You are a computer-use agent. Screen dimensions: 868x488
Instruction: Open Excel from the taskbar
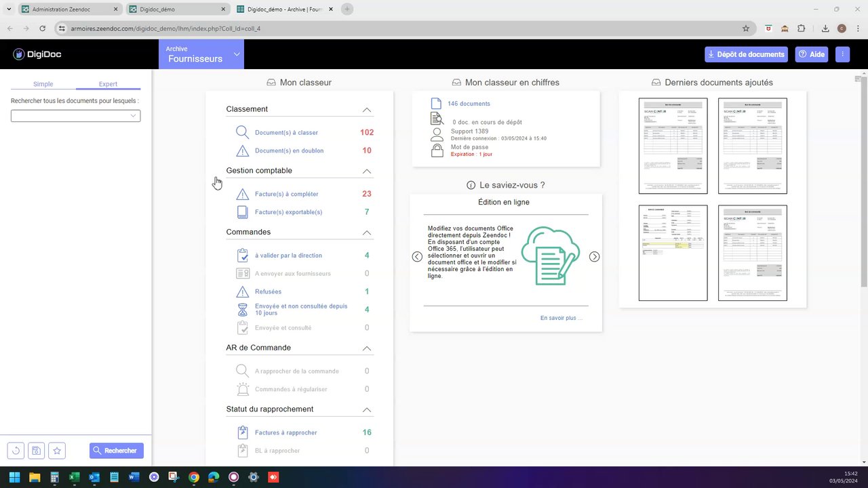tap(73, 477)
